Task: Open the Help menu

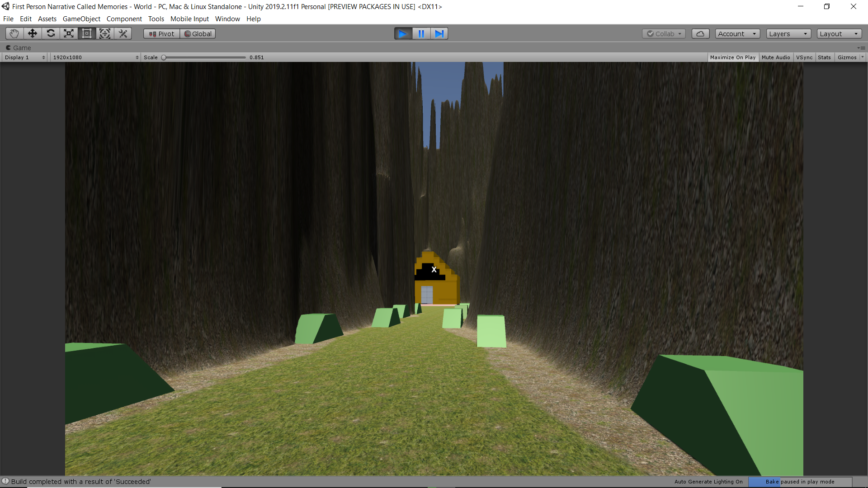Action: pyautogui.click(x=254, y=19)
